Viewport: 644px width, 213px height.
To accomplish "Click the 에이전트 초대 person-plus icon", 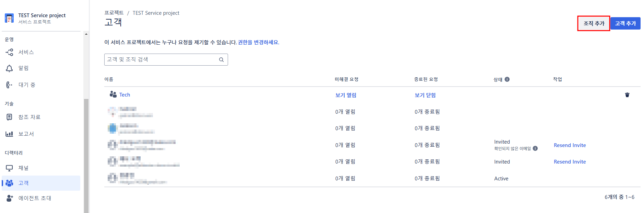I will [10, 198].
